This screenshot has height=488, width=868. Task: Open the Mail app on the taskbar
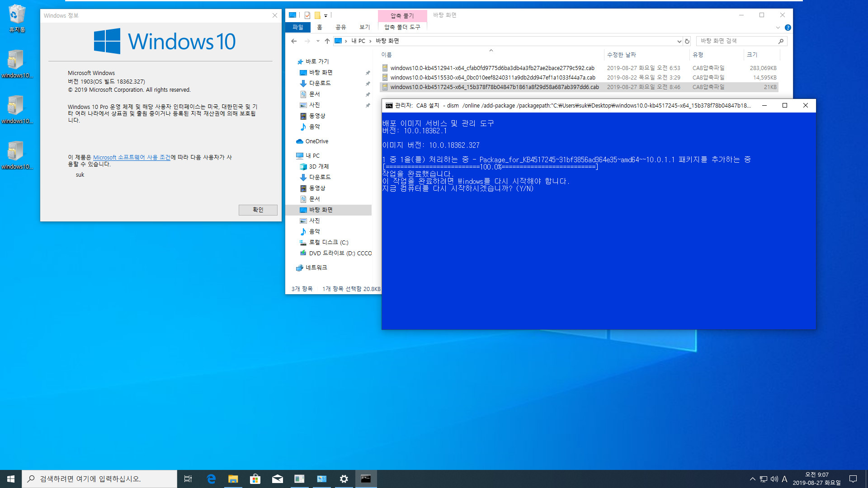click(x=278, y=479)
